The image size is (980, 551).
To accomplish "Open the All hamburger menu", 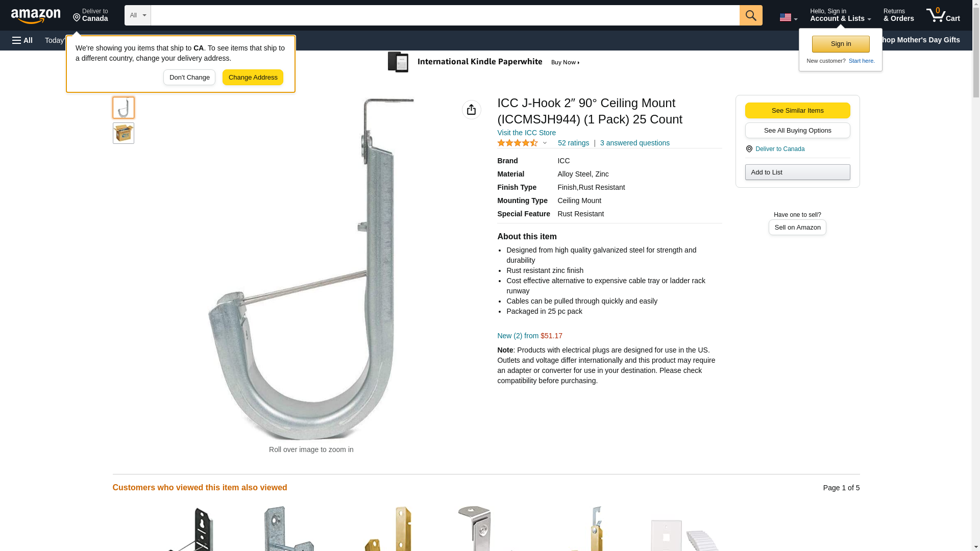I will click(22, 40).
